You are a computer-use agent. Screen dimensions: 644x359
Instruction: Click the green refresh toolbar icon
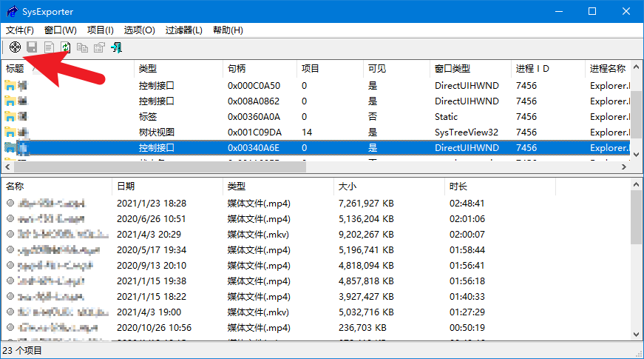[x=66, y=47]
